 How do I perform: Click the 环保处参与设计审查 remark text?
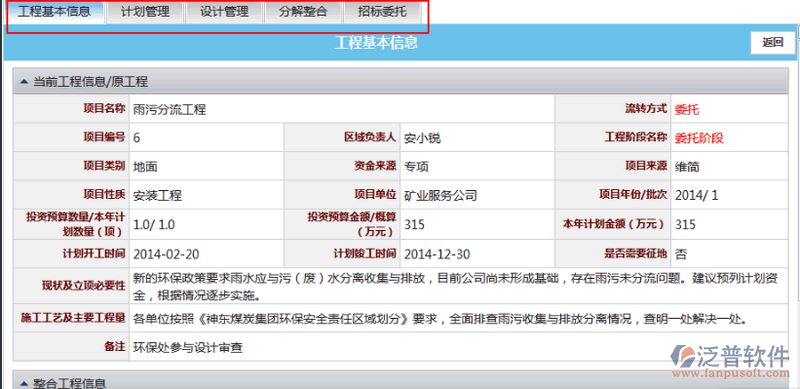(x=187, y=348)
